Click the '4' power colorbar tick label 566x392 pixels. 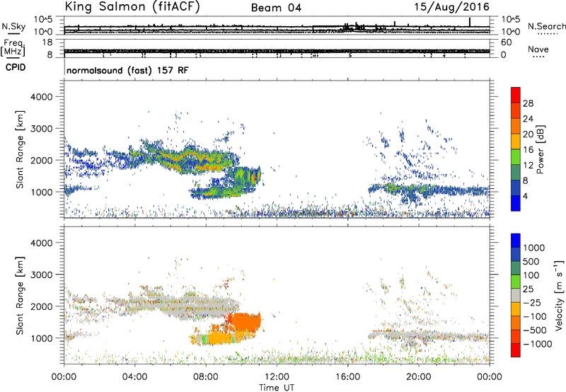525,196
